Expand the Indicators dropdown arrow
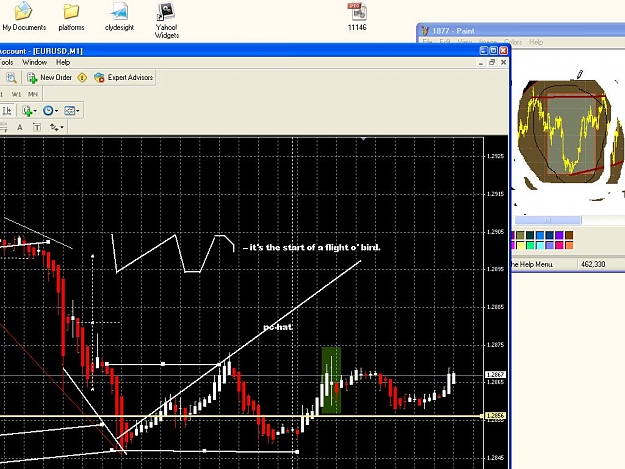This screenshot has width=625, height=469. point(35,111)
